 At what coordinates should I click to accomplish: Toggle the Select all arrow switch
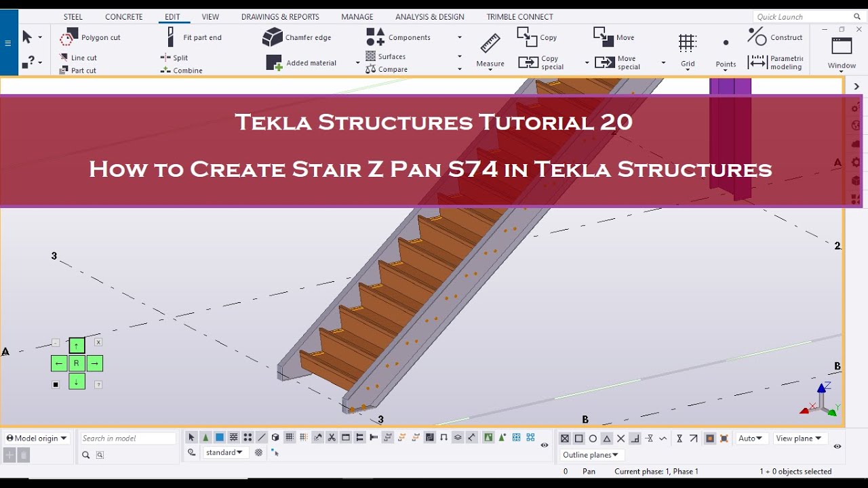pos(192,438)
